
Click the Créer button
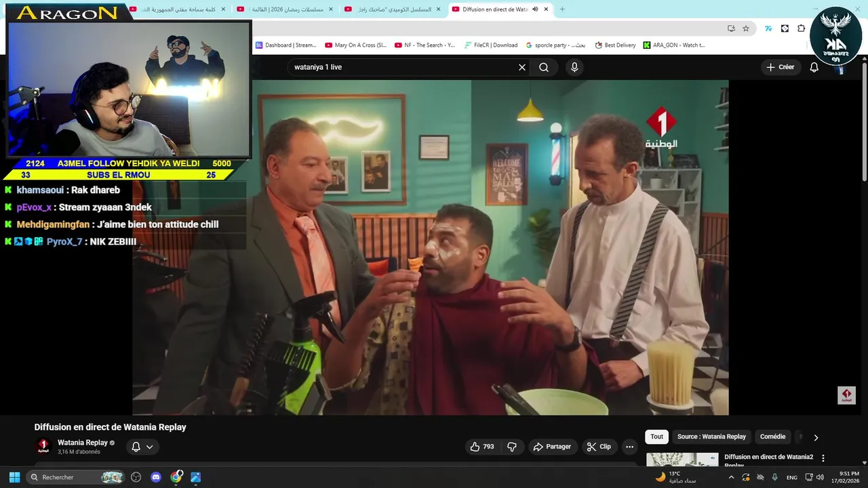point(780,67)
